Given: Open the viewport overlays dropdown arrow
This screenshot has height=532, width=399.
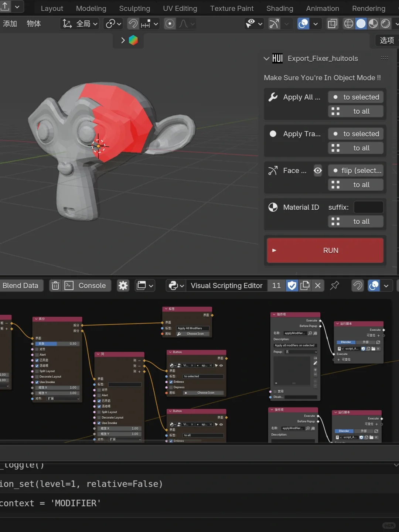Looking at the screenshot, I should coord(316,24).
